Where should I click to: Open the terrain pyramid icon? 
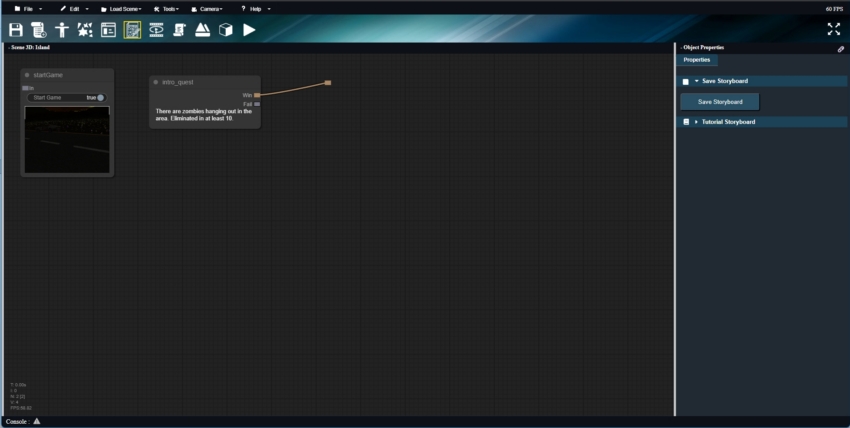tap(202, 30)
